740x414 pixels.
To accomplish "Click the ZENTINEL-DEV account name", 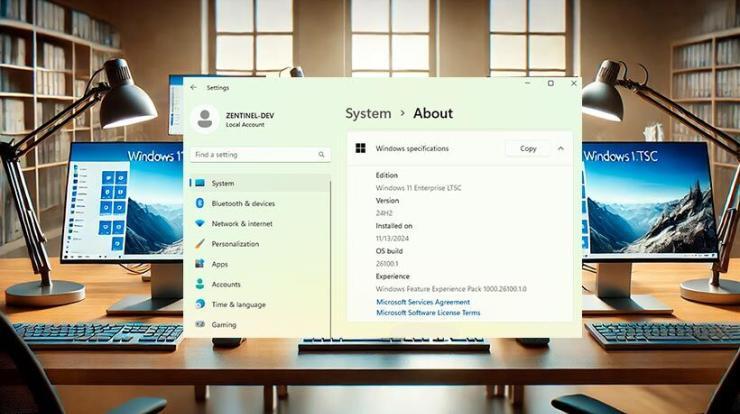I will [x=250, y=115].
